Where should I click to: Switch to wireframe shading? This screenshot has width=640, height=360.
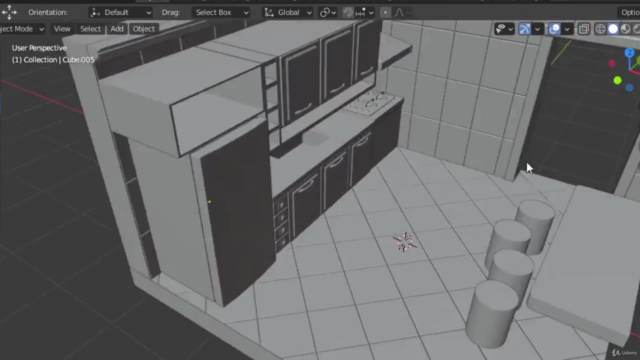point(600,29)
